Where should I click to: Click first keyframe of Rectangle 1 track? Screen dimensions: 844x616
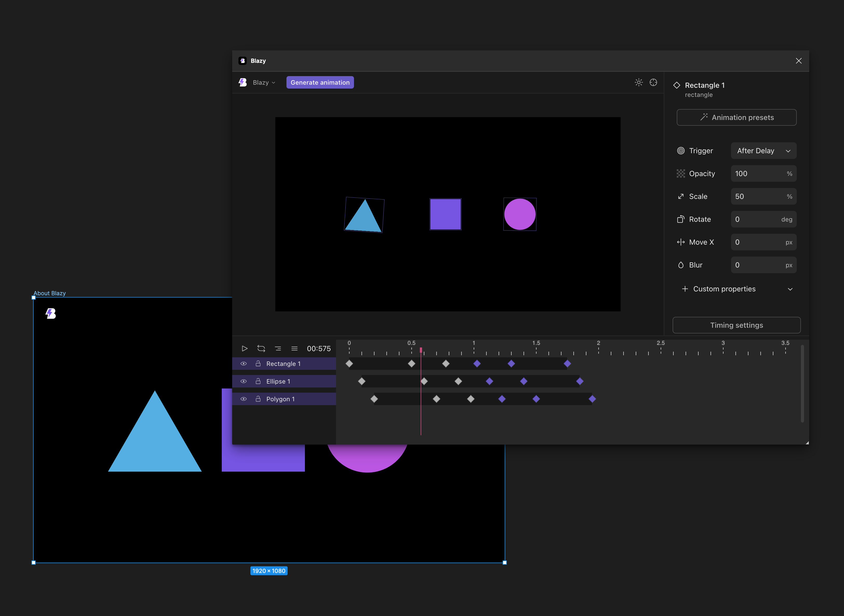click(349, 364)
